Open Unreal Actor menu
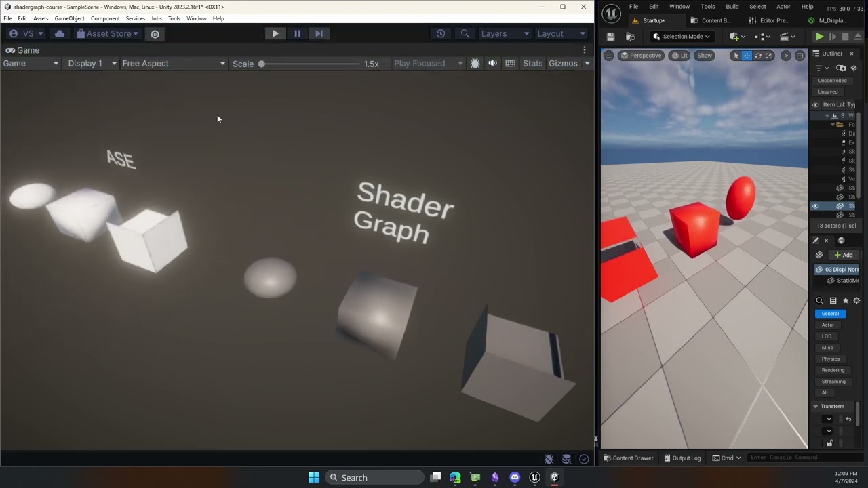The image size is (868, 488). [783, 7]
